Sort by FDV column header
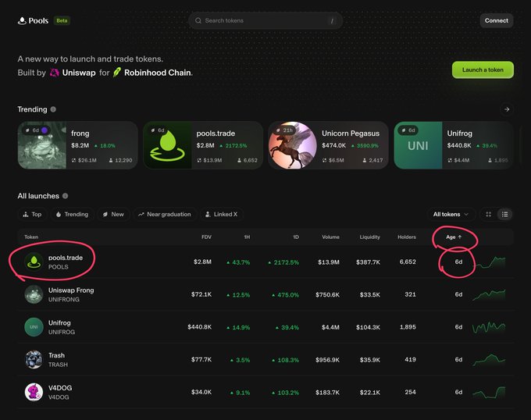The width and height of the screenshot is (531, 420). (206, 237)
